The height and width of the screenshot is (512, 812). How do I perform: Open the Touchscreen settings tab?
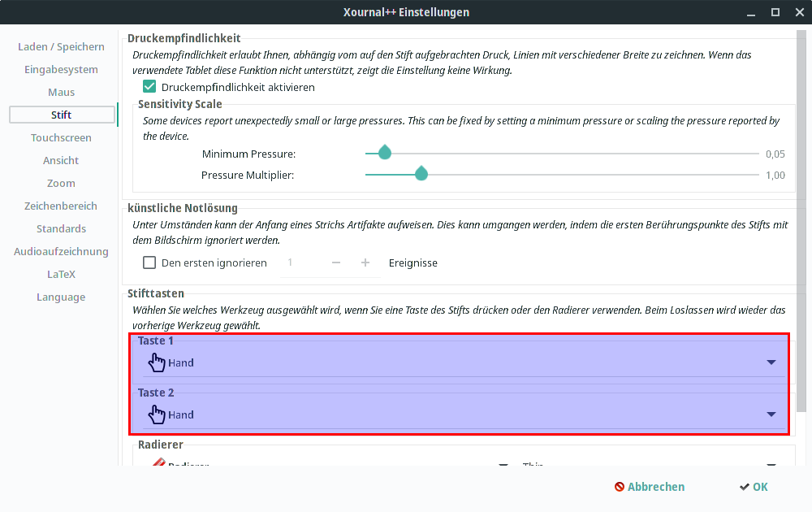(61, 138)
